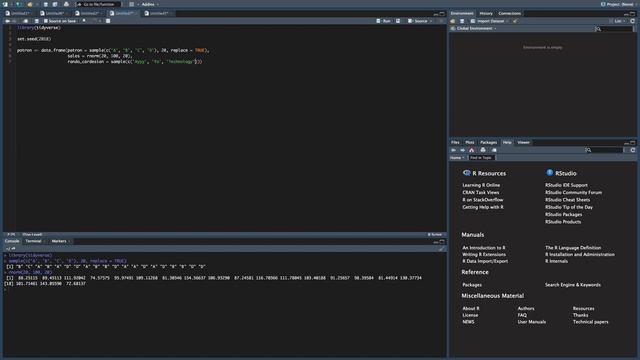Open Search Engine & Keywords link
Image resolution: width=640 pixels, height=360 pixels.
(x=573, y=285)
